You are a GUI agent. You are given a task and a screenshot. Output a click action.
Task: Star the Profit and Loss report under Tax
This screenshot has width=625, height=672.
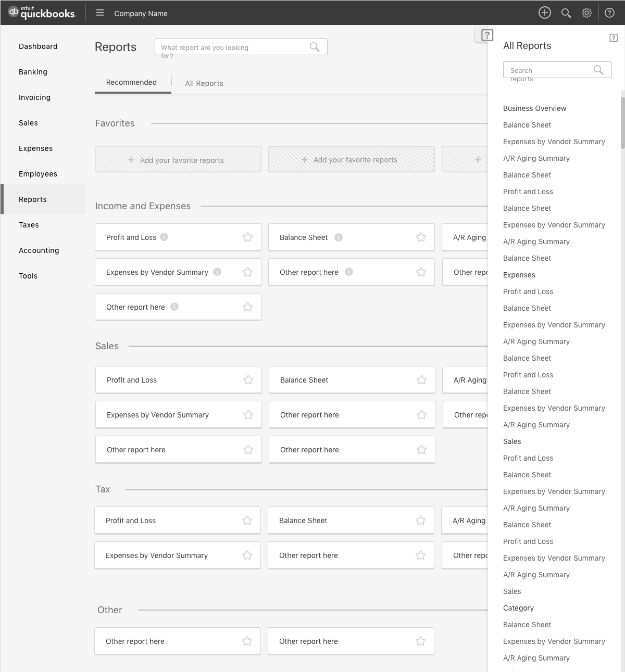click(x=247, y=521)
